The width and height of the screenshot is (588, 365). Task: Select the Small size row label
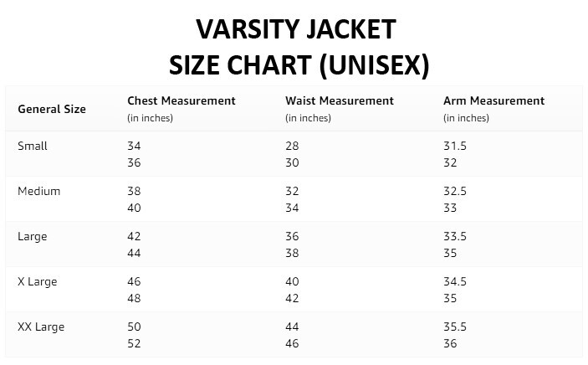(x=33, y=146)
